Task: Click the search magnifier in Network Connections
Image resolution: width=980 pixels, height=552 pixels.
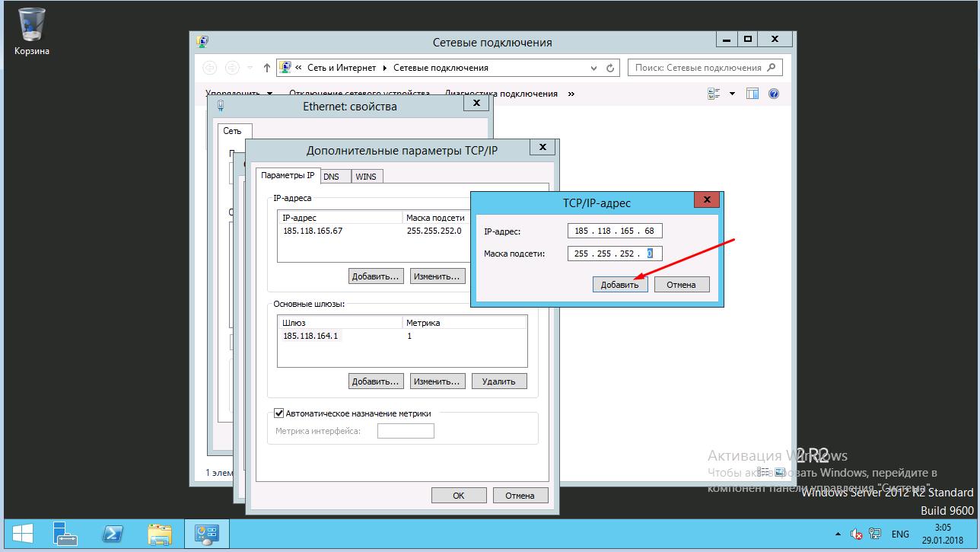Action: coord(772,67)
